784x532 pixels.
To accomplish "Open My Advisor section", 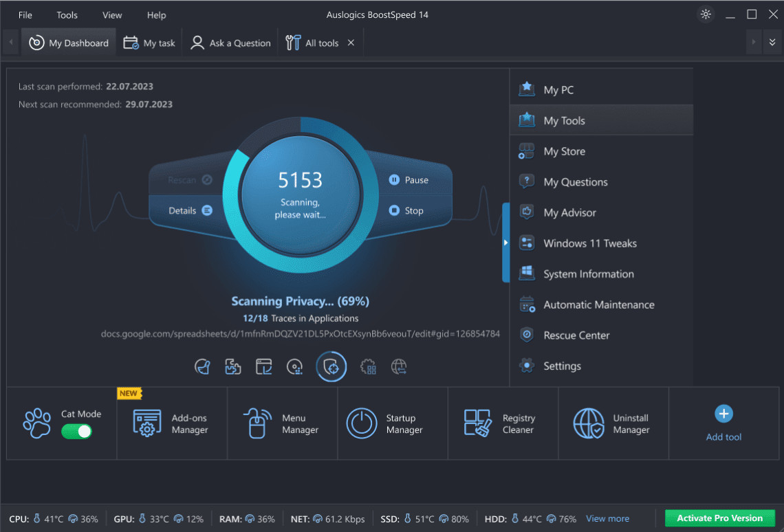I will [x=601, y=212].
